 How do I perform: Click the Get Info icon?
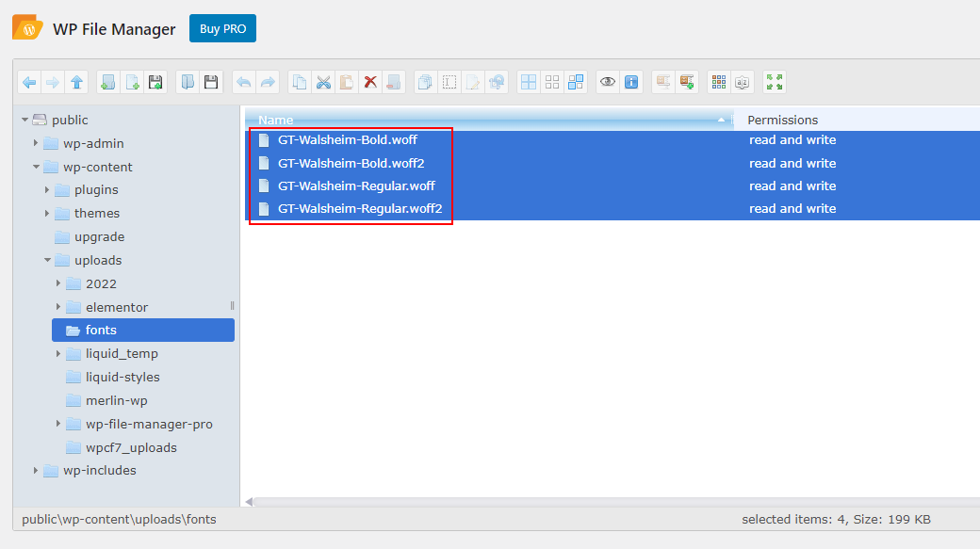point(632,83)
